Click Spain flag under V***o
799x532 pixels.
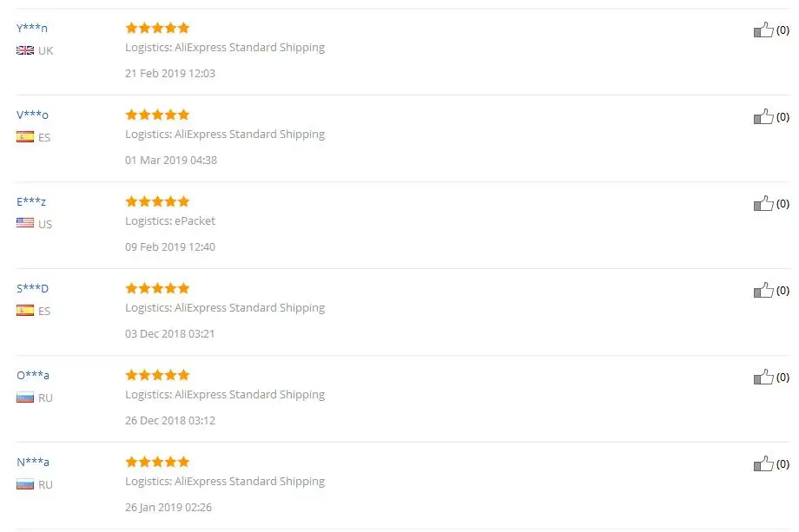pyautogui.click(x=25, y=137)
